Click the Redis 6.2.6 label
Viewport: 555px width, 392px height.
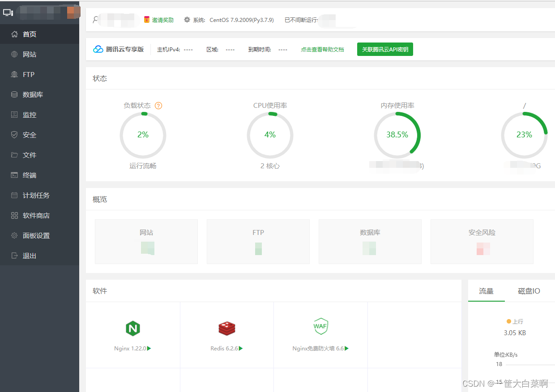pos(224,348)
